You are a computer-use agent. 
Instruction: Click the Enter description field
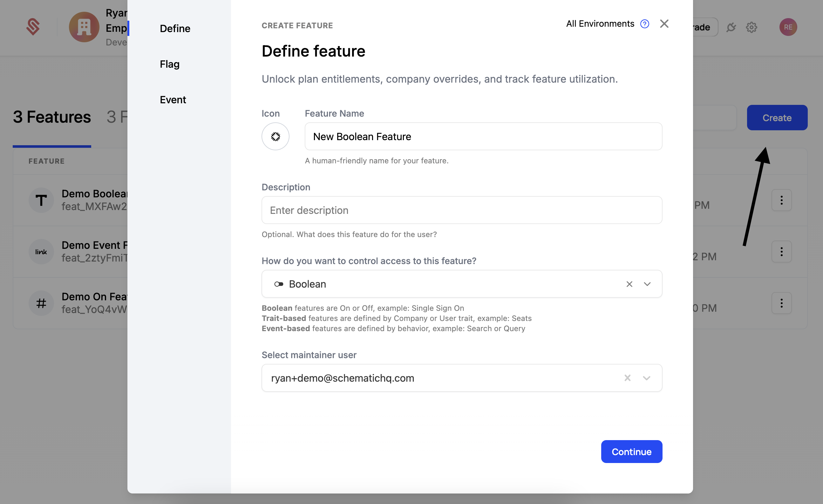point(462,210)
